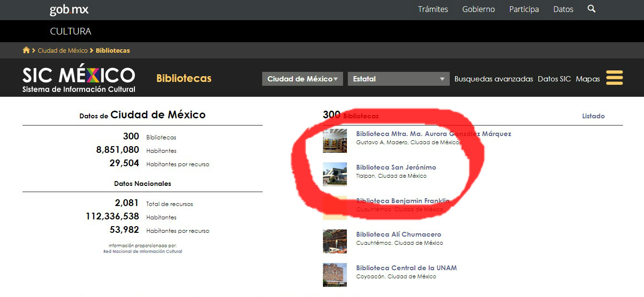The image size is (644, 297).
Task: Open the Gobierno menu
Action: 478,9
